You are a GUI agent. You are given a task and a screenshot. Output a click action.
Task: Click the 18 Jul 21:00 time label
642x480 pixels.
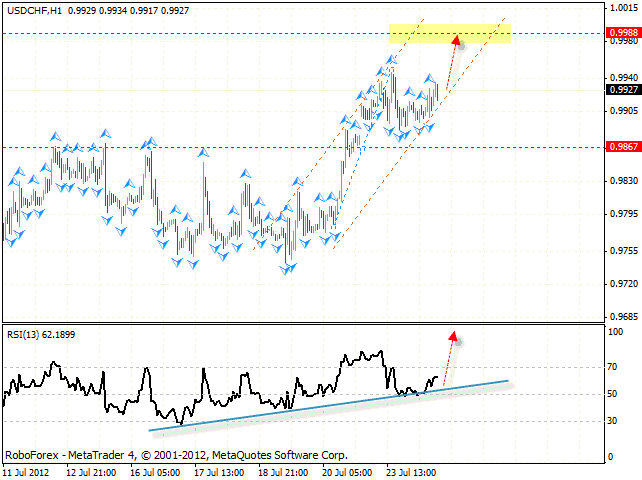coord(283,473)
